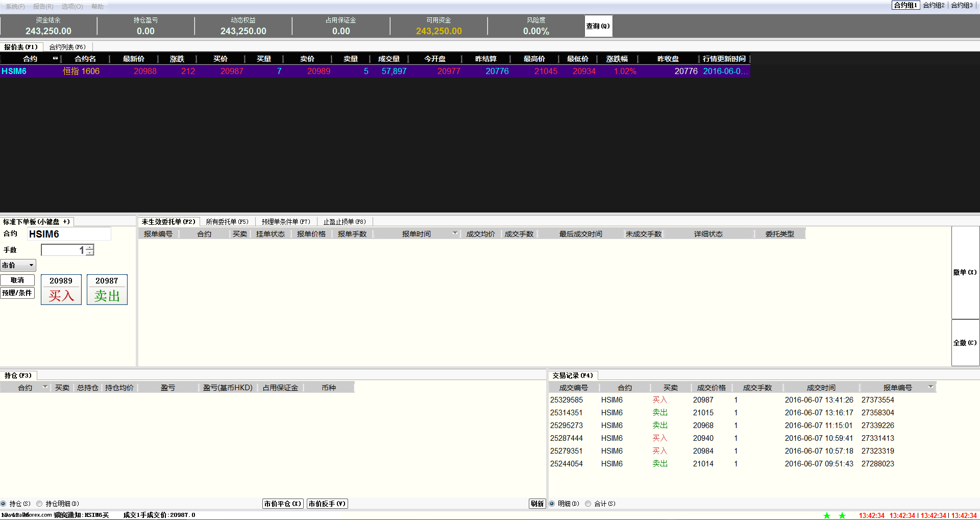Screen dimensions: 980x520
Task: Click the 查询(Q) query button
Action: [598, 26]
